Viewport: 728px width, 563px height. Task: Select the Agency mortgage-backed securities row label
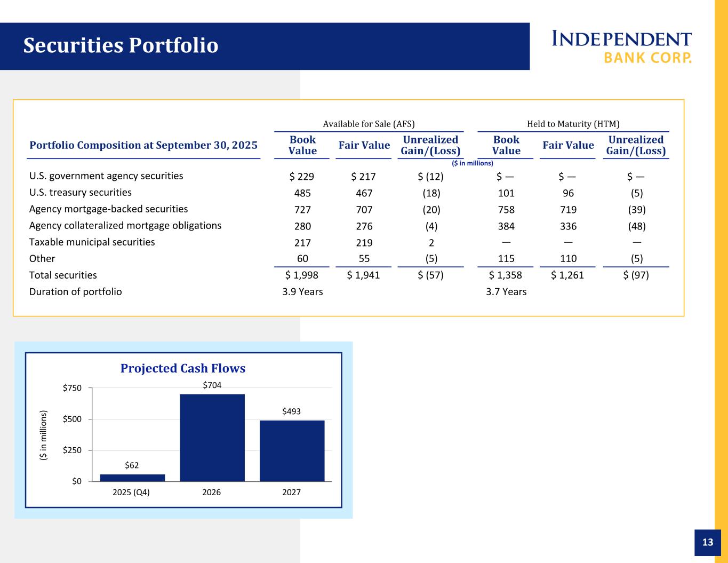click(108, 209)
